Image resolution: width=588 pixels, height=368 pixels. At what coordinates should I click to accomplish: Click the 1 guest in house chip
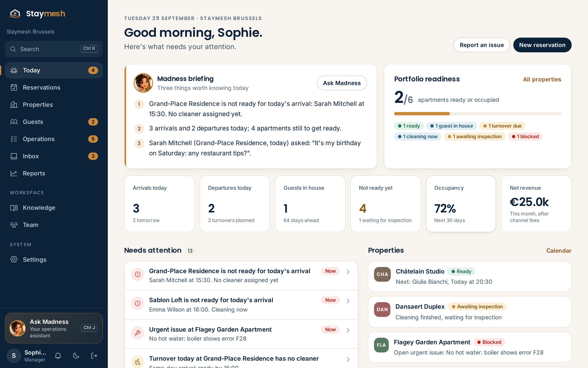point(452,126)
